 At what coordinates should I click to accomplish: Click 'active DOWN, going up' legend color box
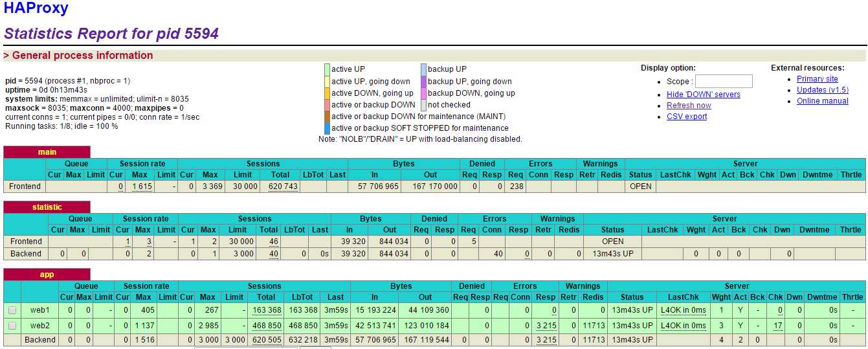point(327,93)
